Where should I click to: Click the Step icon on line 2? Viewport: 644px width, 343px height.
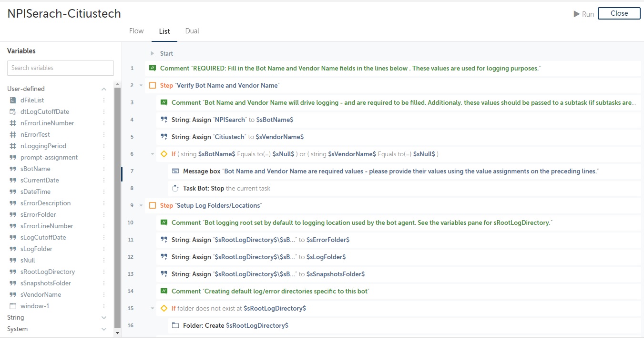pyautogui.click(x=153, y=85)
